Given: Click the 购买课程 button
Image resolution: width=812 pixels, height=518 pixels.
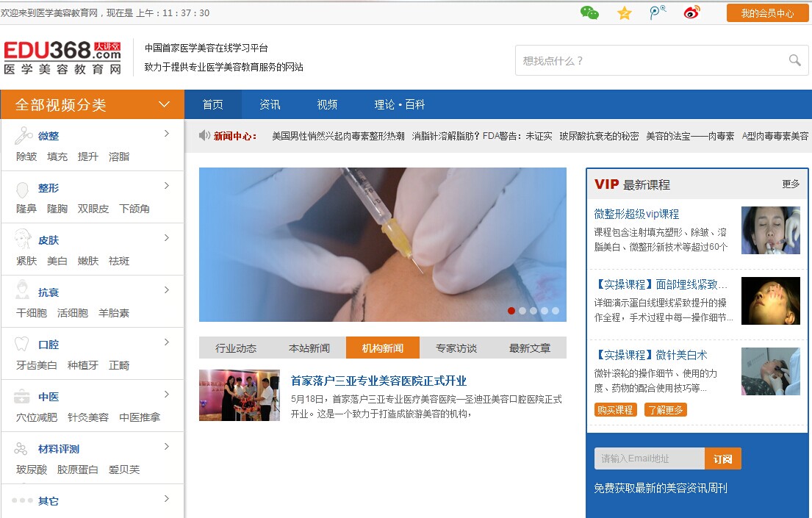Looking at the screenshot, I should coord(615,410).
